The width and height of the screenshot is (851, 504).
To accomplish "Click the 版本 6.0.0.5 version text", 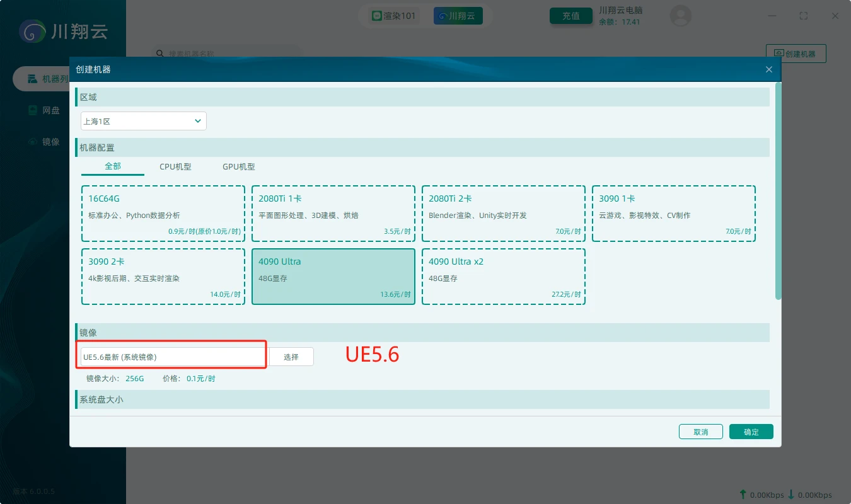I will coord(34,491).
